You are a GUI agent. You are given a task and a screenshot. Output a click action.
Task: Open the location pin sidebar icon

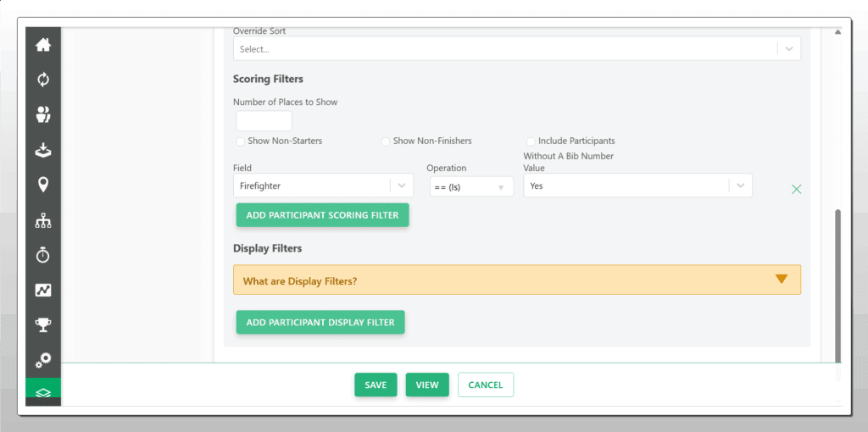[43, 185]
